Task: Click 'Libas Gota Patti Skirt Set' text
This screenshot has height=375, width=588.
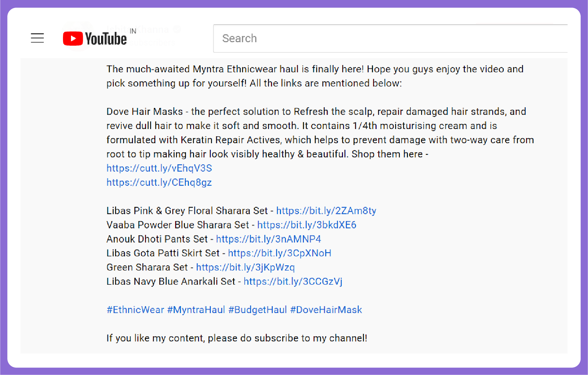Action: (x=163, y=253)
